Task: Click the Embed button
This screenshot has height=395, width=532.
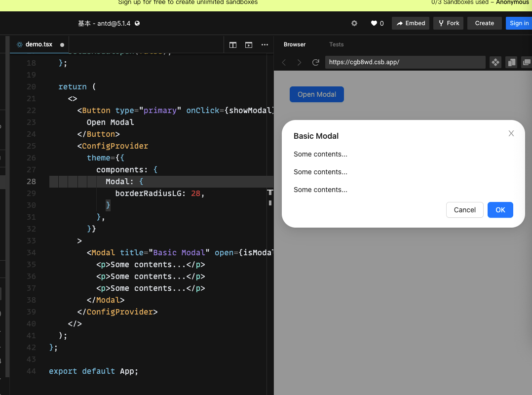Action: (410, 23)
